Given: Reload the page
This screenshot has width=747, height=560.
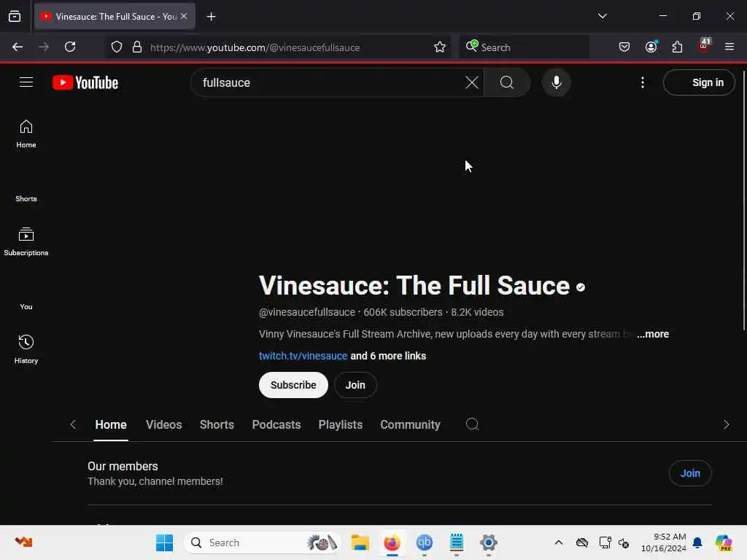Looking at the screenshot, I should coord(70,47).
